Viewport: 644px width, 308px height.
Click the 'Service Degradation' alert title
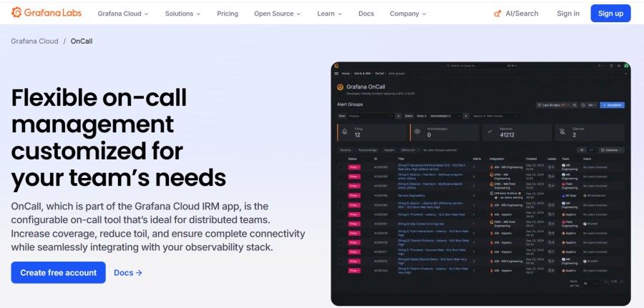click(413, 195)
